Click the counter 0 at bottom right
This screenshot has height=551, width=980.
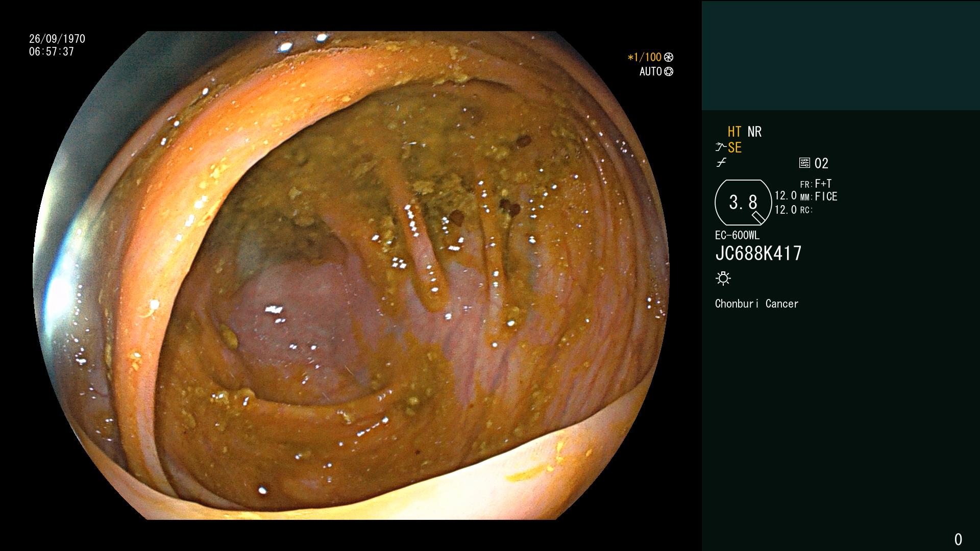[x=958, y=539]
